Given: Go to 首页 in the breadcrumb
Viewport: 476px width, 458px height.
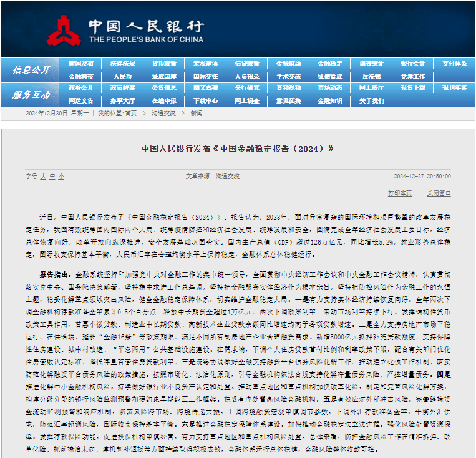Looking at the screenshot, I should coord(131,114).
